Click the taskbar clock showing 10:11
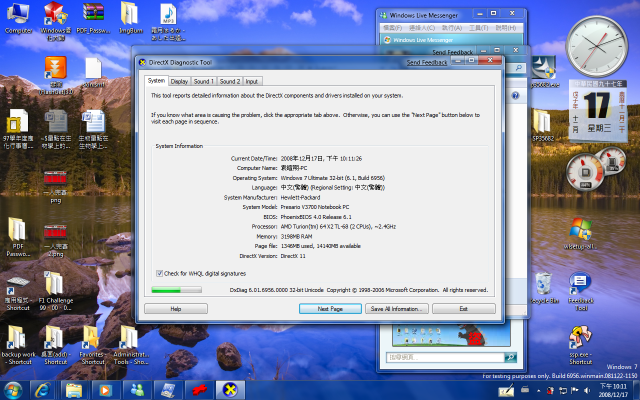The image size is (640, 400). (613, 391)
